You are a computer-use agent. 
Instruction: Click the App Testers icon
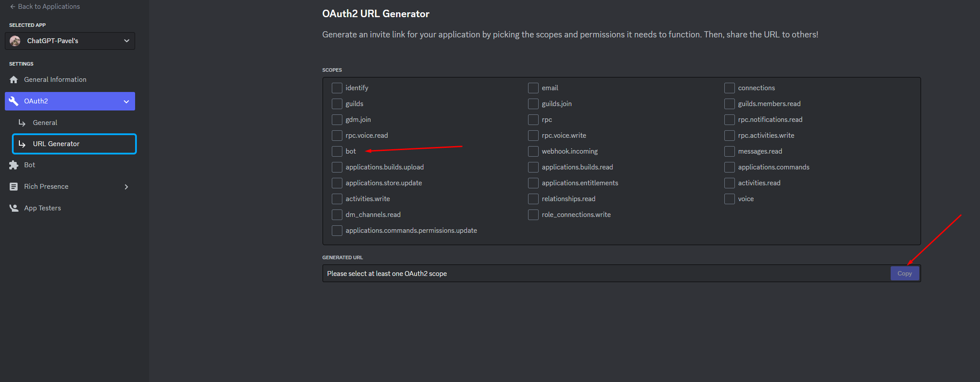tap(14, 208)
